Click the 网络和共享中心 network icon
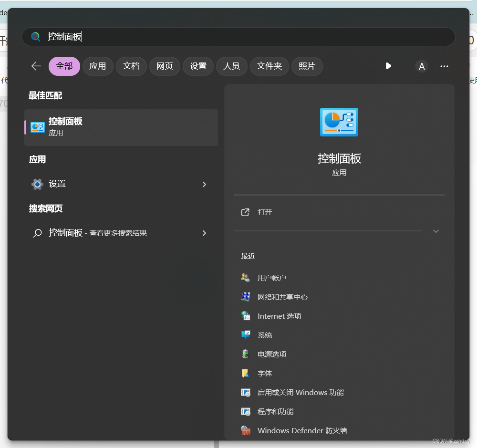The height and width of the screenshot is (448, 477). [x=246, y=297]
